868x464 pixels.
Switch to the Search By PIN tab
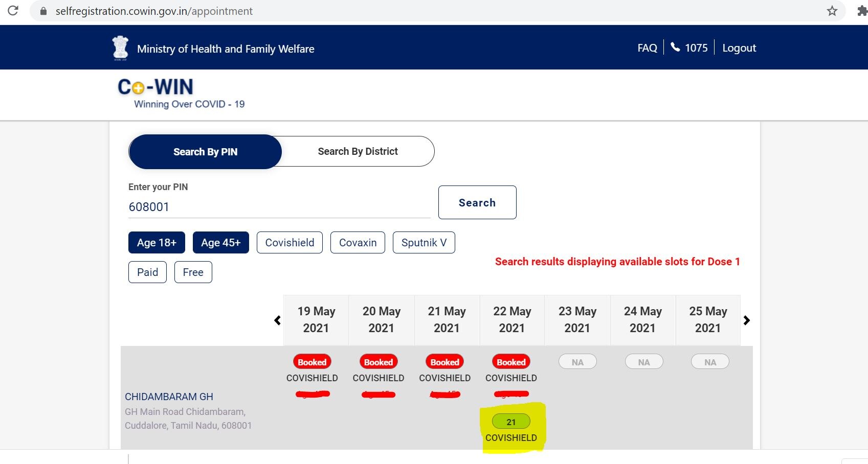pyautogui.click(x=205, y=152)
